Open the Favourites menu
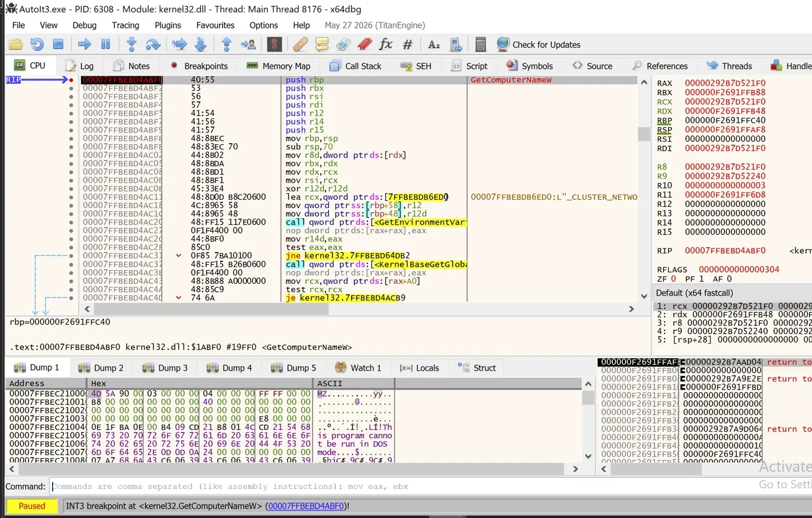The image size is (812, 518). [215, 25]
